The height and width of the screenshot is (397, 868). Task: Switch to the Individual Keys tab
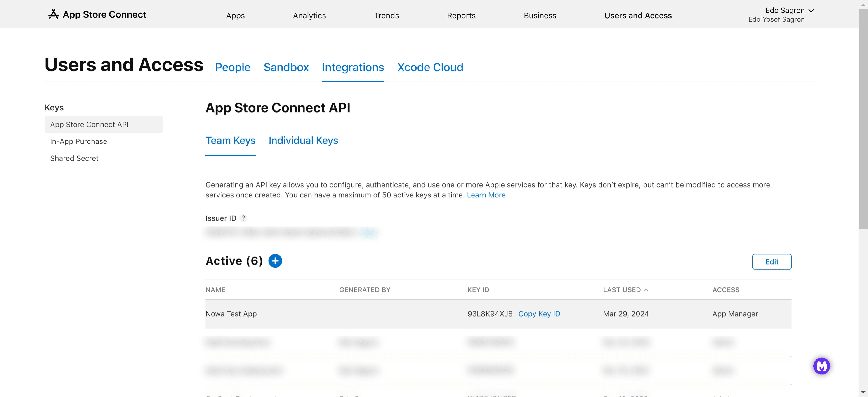click(303, 140)
